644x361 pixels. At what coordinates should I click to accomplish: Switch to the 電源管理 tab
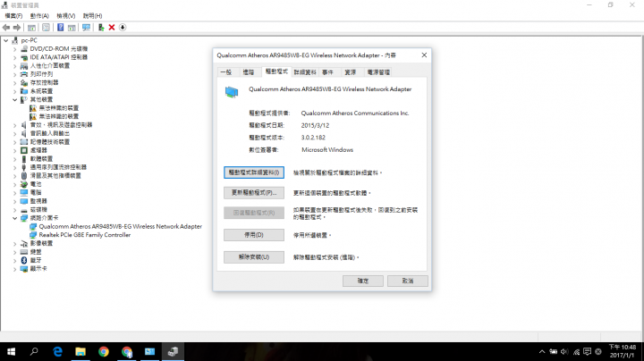(x=378, y=72)
